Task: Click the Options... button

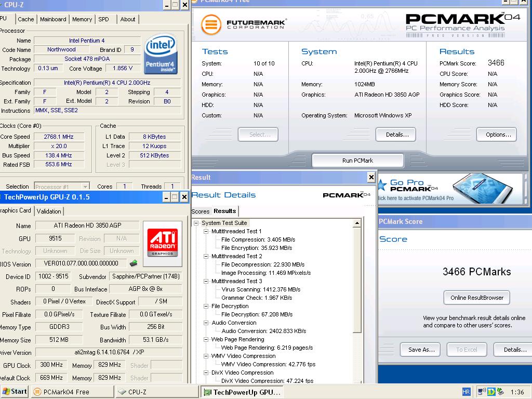Action: click(497, 135)
